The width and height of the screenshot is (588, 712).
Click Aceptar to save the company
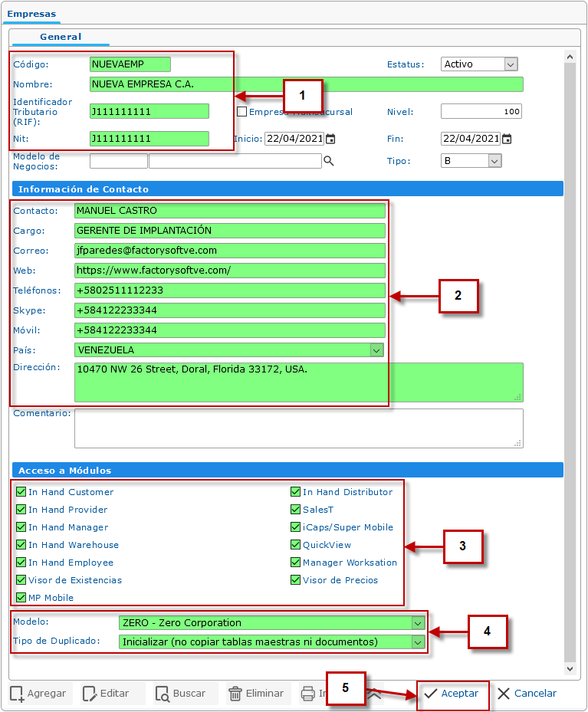[452, 694]
